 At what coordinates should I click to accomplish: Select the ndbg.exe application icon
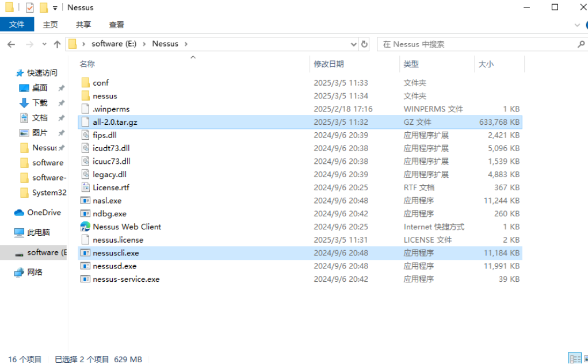[86, 214]
